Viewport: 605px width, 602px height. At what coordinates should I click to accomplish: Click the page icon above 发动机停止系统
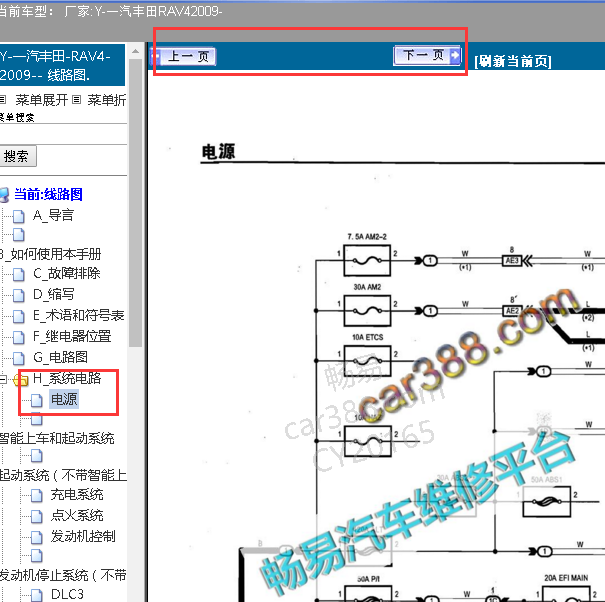pos(37,556)
